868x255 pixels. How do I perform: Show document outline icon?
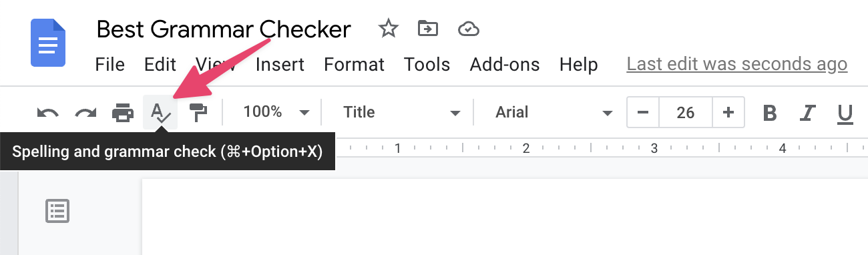[x=57, y=211]
